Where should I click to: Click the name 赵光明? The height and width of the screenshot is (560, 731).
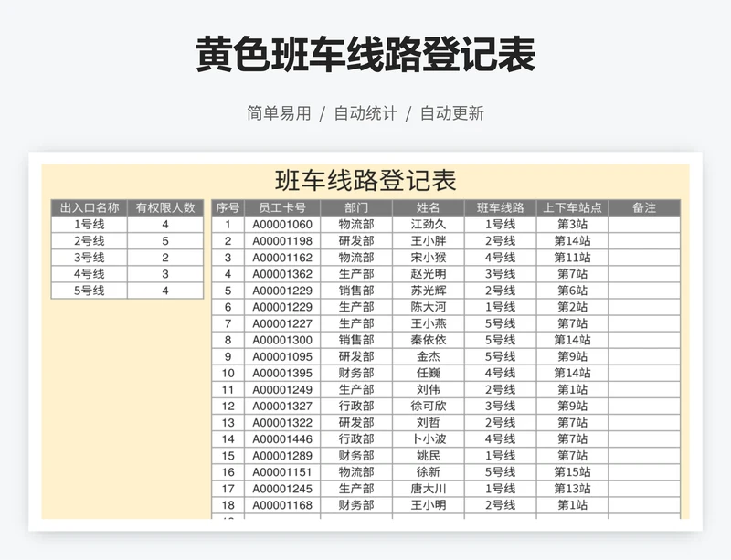click(429, 274)
